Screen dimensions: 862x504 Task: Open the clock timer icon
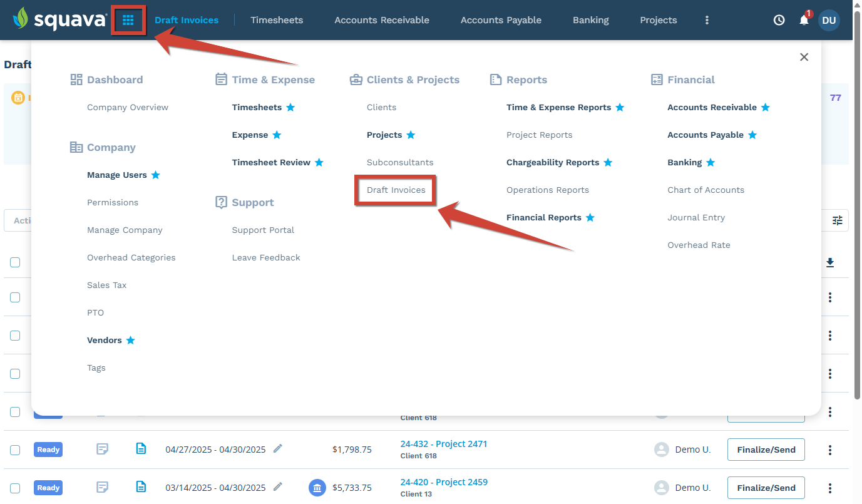(779, 20)
